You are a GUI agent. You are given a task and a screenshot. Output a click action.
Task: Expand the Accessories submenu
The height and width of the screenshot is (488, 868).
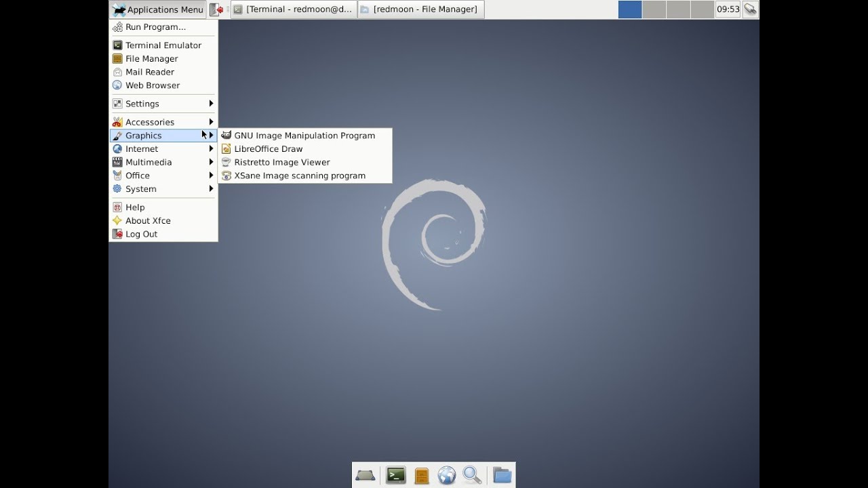pyautogui.click(x=163, y=122)
